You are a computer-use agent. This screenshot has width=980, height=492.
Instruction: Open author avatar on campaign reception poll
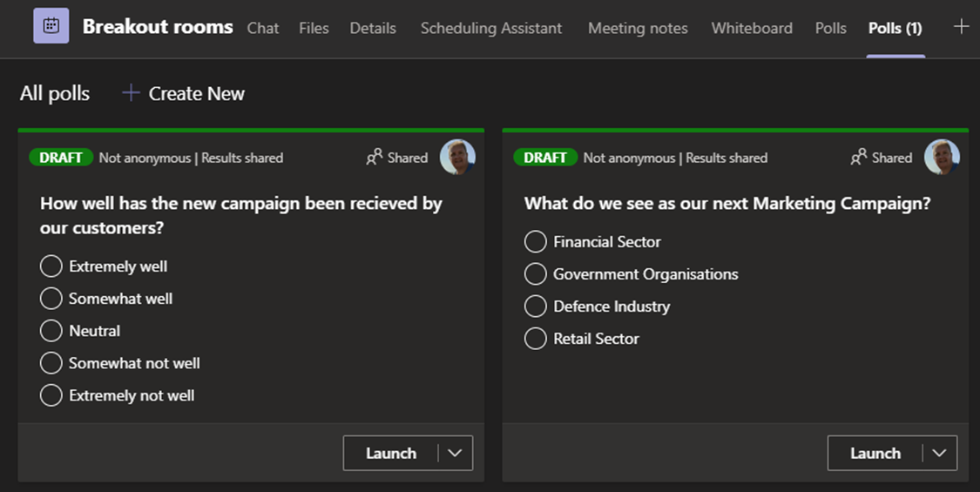pyautogui.click(x=457, y=157)
